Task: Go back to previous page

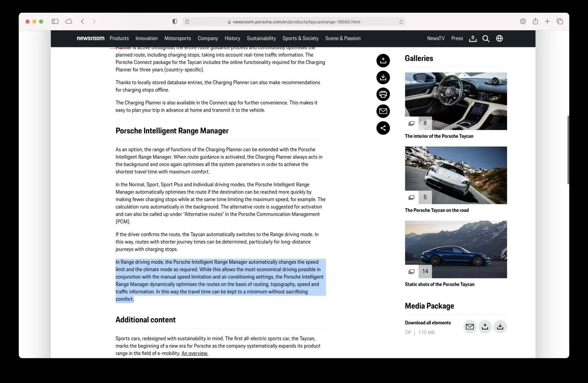Action: 82,21
